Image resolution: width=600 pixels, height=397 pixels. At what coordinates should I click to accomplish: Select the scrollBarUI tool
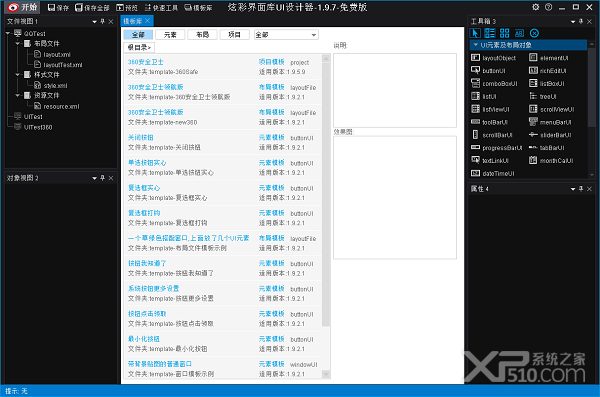click(492, 135)
